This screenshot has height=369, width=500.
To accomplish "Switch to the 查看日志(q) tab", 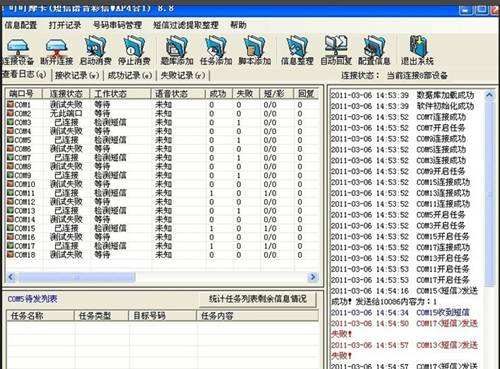I will coord(24,75).
